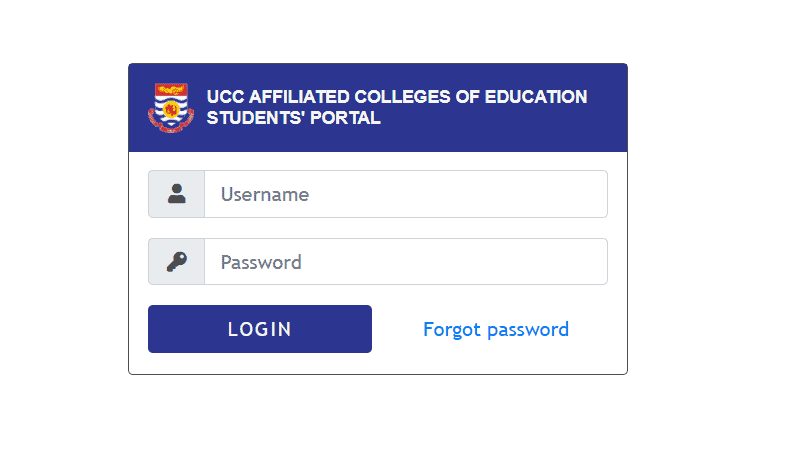Viewport: 810px width, 462px height.
Task: Focus the Password input field
Action: click(405, 262)
